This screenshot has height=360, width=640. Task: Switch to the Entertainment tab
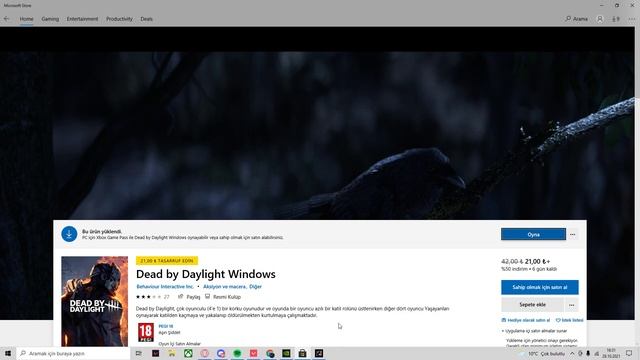tap(82, 19)
